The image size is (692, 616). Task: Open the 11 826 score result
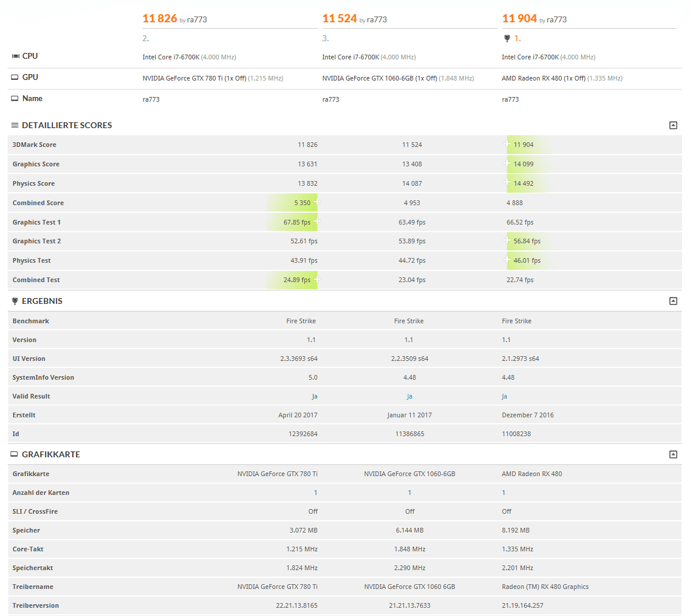[159, 19]
